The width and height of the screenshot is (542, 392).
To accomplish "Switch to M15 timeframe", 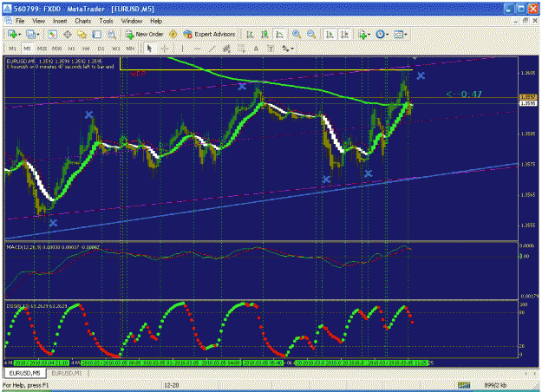I will [42, 49].
